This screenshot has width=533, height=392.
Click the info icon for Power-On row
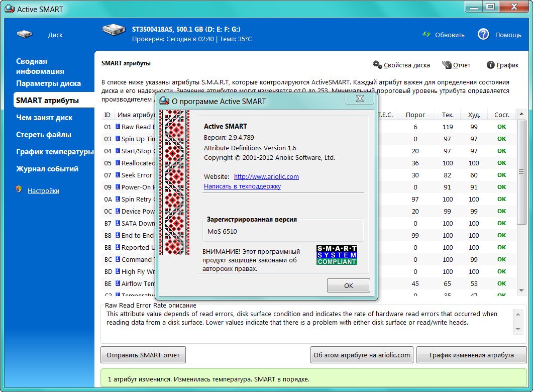pos(118,186)
